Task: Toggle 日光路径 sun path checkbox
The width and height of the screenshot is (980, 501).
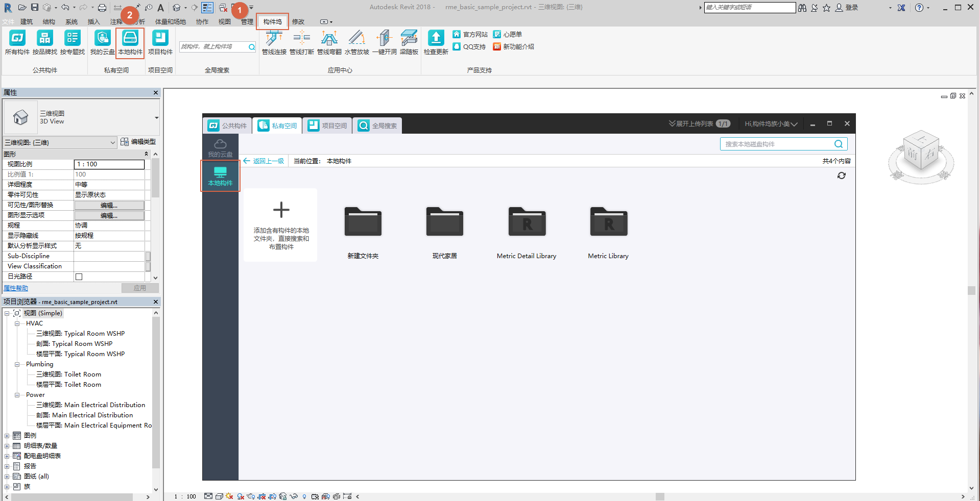Action: click(x=79, y=277)
